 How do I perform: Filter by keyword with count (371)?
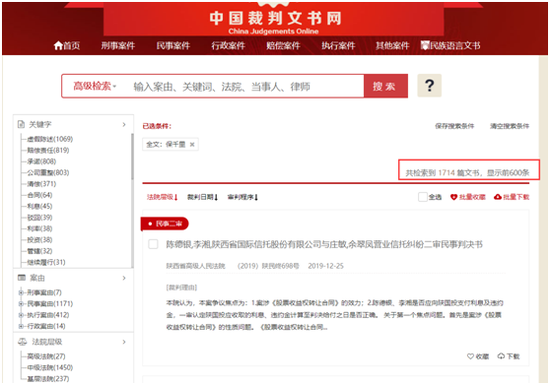[x=41, y=184]
